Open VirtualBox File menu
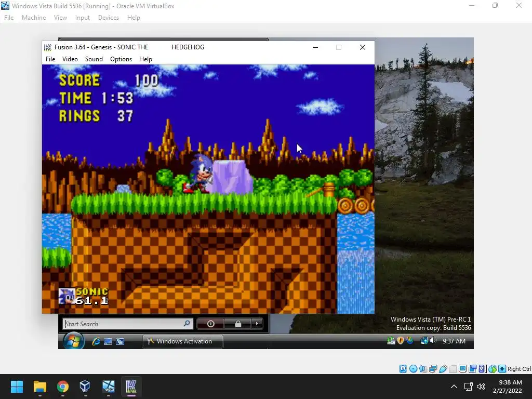Image resolution: width=532 pixels, height=399 pixels. pos(9,18)
